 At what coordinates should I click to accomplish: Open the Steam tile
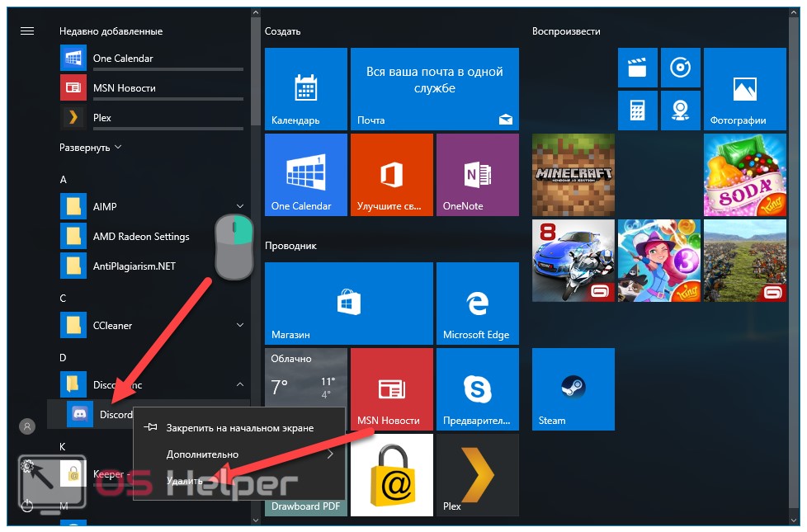pos(573,388)
